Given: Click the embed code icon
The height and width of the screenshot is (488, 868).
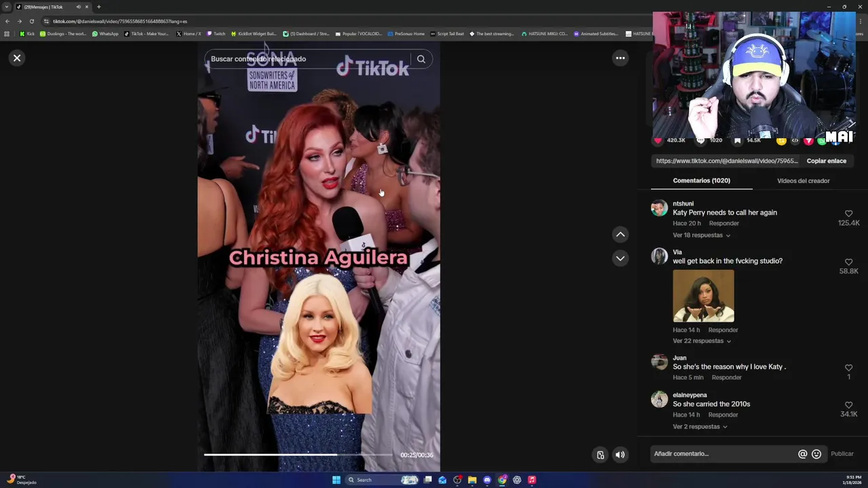Looking at the screenshot, I should tap(795, 140).
